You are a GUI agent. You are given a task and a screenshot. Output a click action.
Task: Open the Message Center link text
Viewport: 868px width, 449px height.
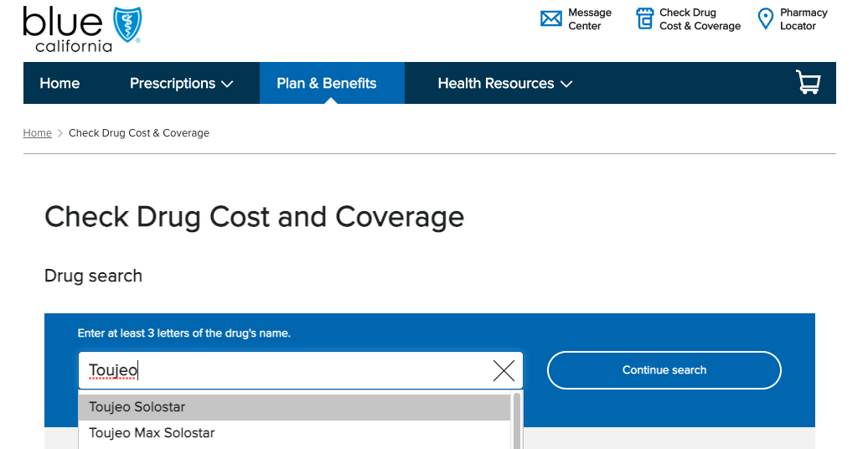tap(590, 19)
